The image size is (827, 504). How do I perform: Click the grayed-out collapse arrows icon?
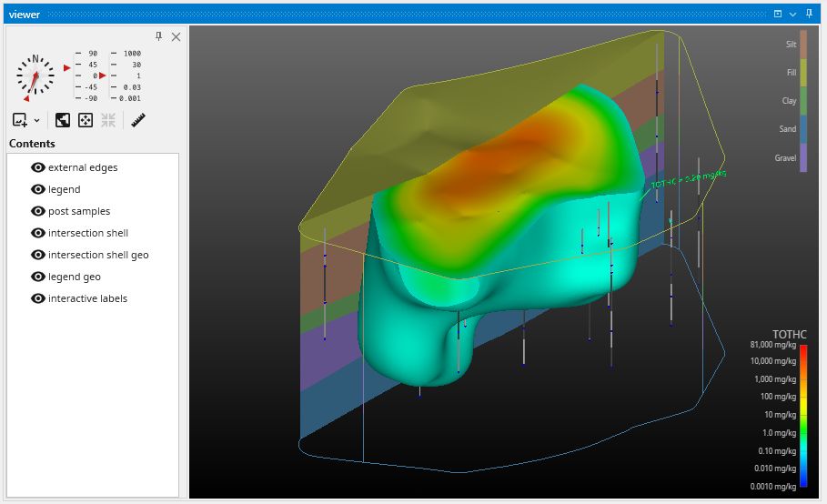point(108,120)
